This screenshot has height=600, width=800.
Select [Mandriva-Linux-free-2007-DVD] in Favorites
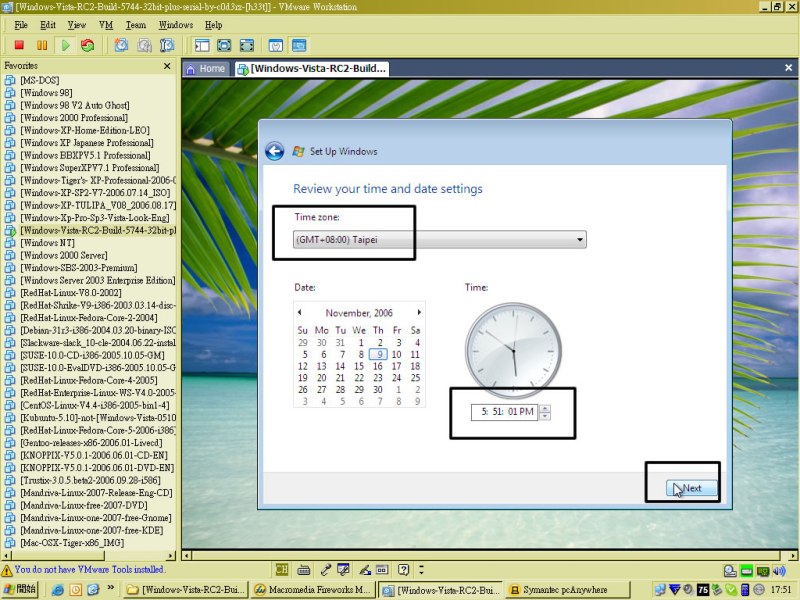84,505
